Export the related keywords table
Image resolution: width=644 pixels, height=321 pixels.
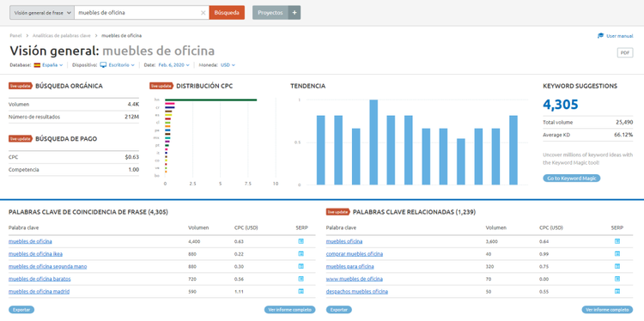339,310
